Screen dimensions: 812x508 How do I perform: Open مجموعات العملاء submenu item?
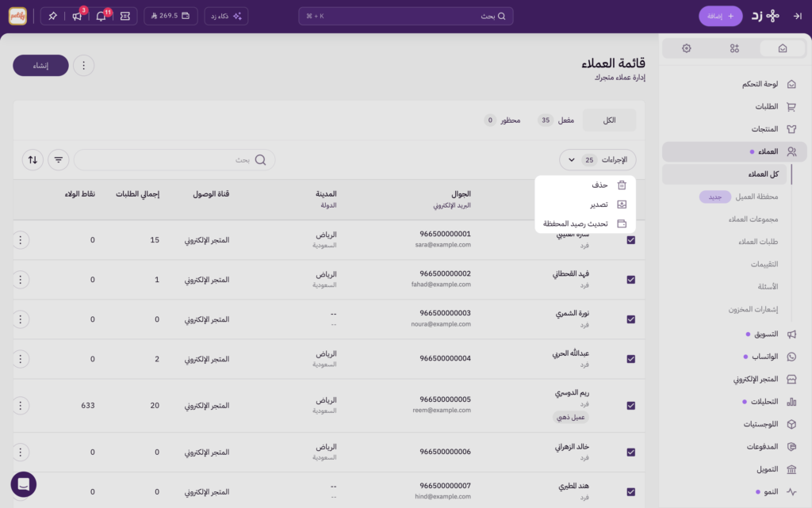tap(753, 219)
